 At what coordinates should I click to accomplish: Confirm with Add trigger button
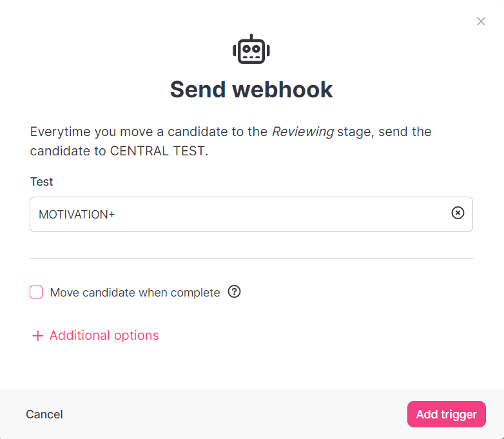[447, 415]
